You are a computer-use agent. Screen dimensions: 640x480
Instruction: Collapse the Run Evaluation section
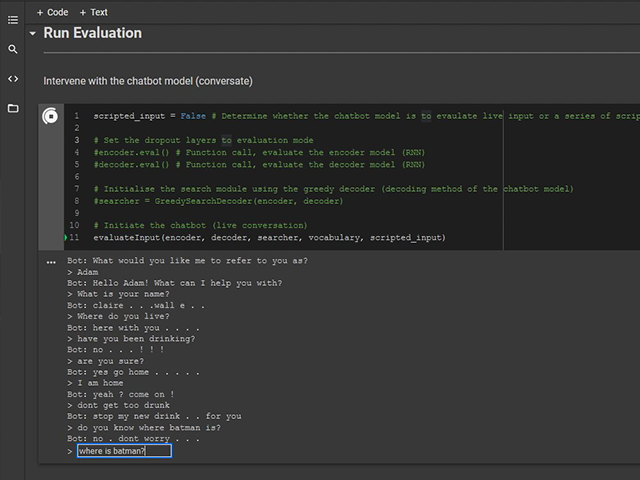click(33, 34)
